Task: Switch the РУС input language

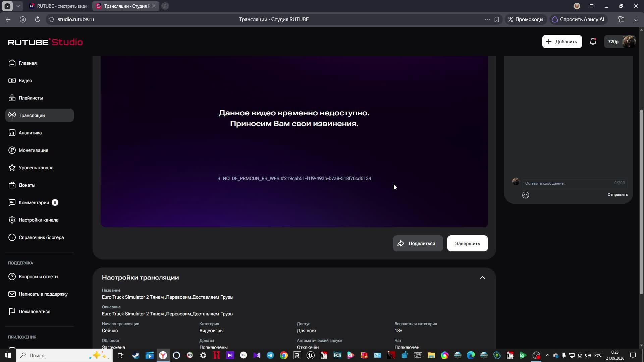Action: 598,355
